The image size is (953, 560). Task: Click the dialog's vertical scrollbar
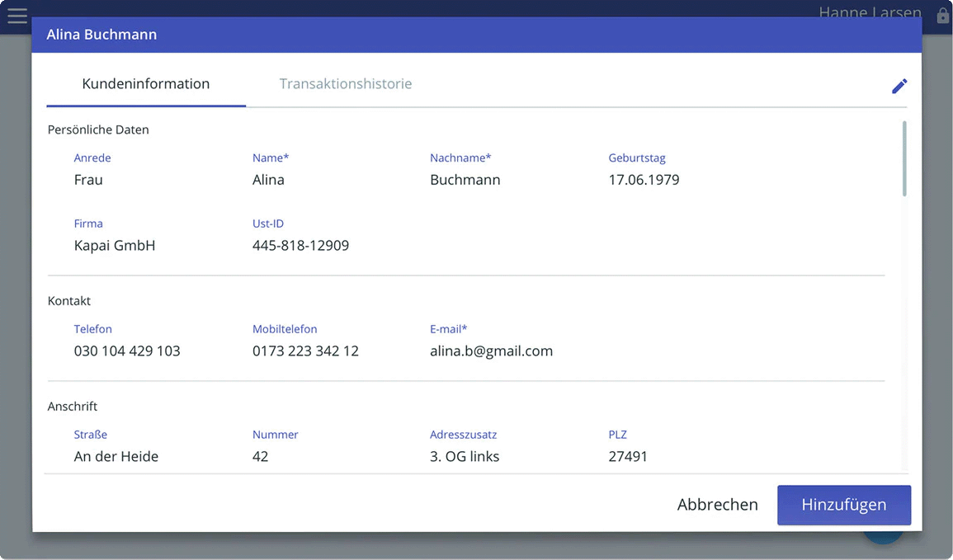point(904,158)
